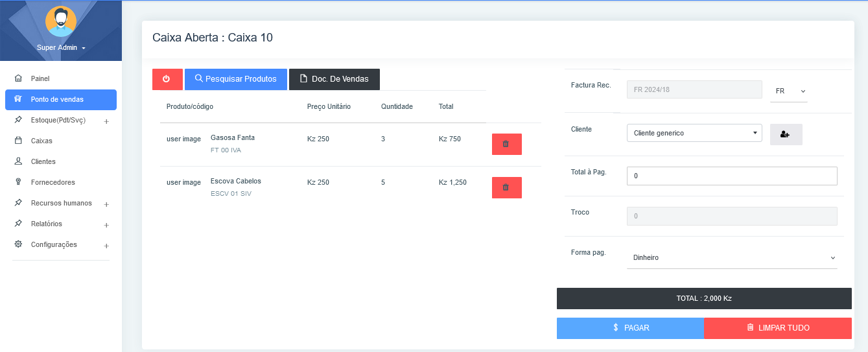Remove Escova Cabelos using its trash icon
This screenshot has width=868, height=352.
coord(506,187)
